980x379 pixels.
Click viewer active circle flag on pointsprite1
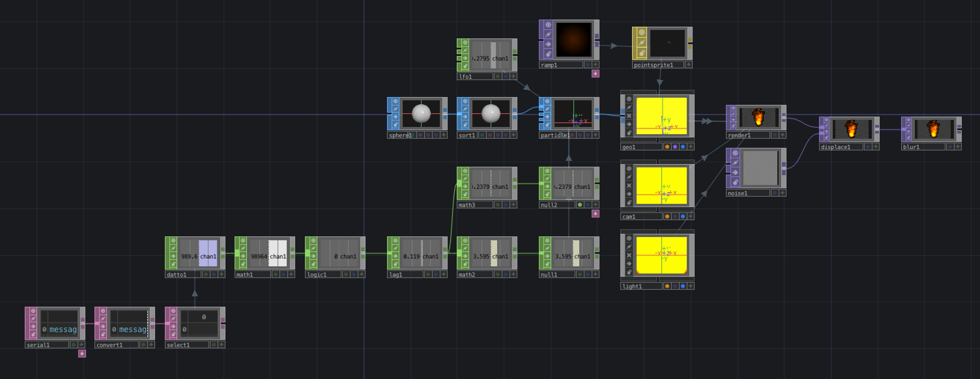642,32
